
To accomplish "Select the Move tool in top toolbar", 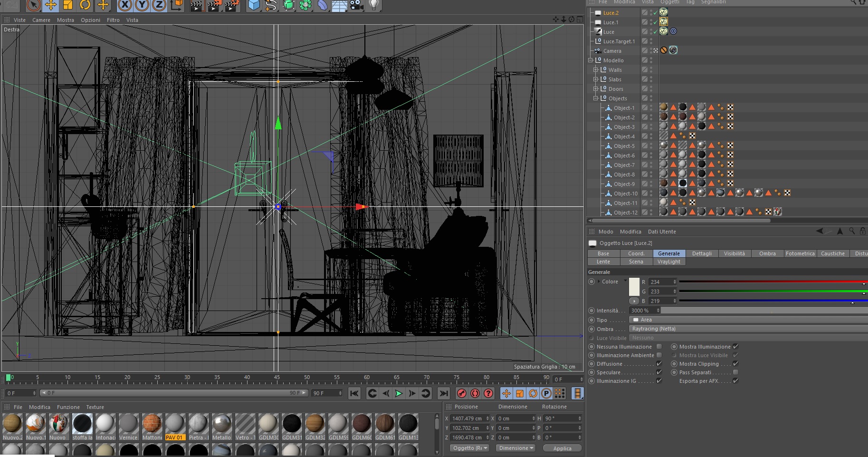I will tap(51, 5).
